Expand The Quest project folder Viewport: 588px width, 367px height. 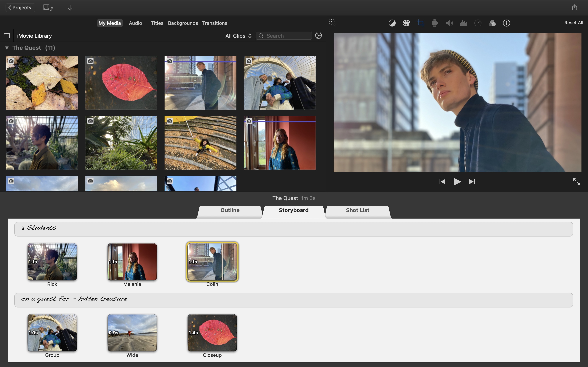coord(6,48)
